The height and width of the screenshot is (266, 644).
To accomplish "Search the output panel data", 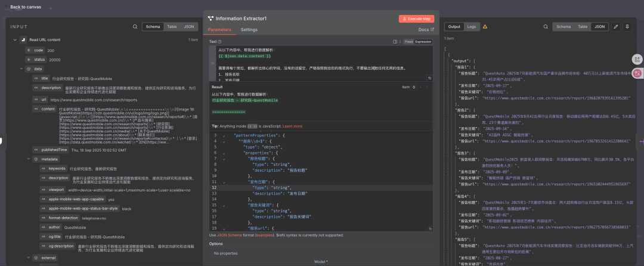I will tap(544, 27).
